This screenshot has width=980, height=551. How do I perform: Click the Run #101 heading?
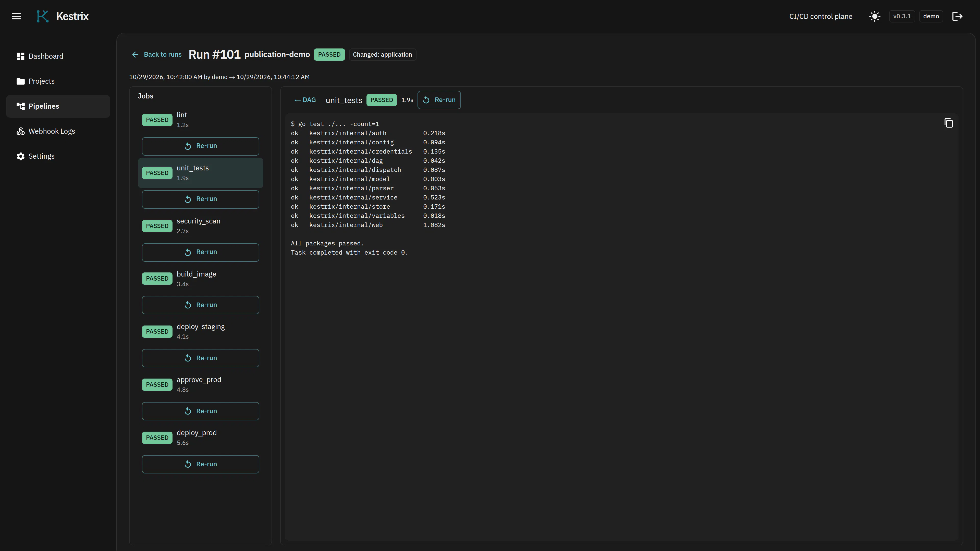pos(215,55)
